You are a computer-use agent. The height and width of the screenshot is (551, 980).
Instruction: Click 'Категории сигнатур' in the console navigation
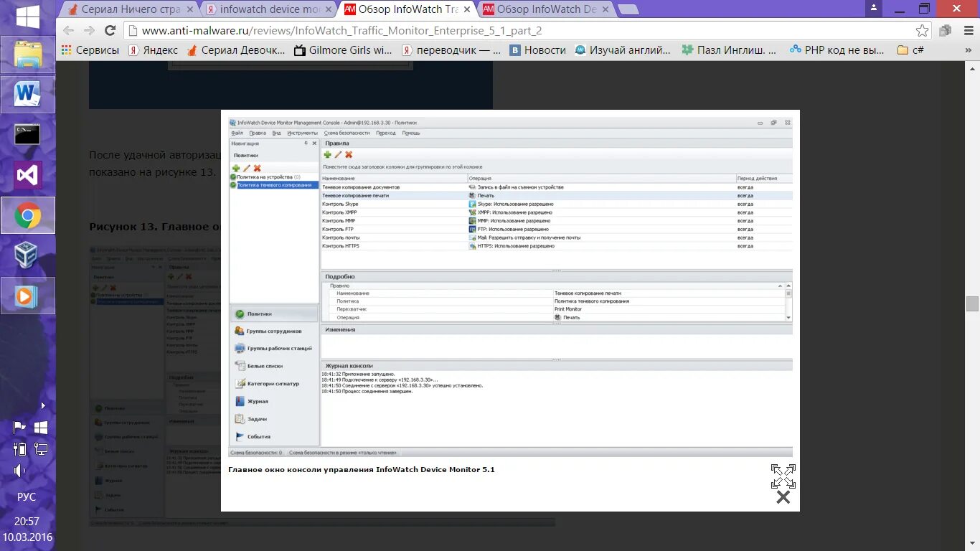click(274, 384)
